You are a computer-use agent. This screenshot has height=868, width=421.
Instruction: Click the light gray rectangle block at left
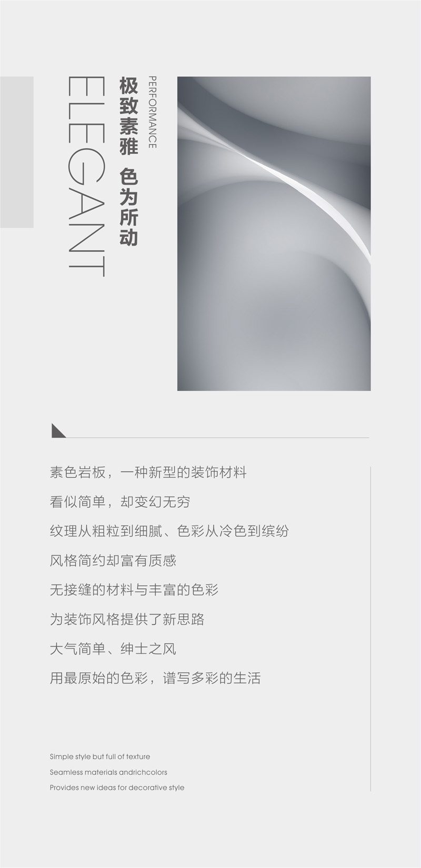[17, 152]
